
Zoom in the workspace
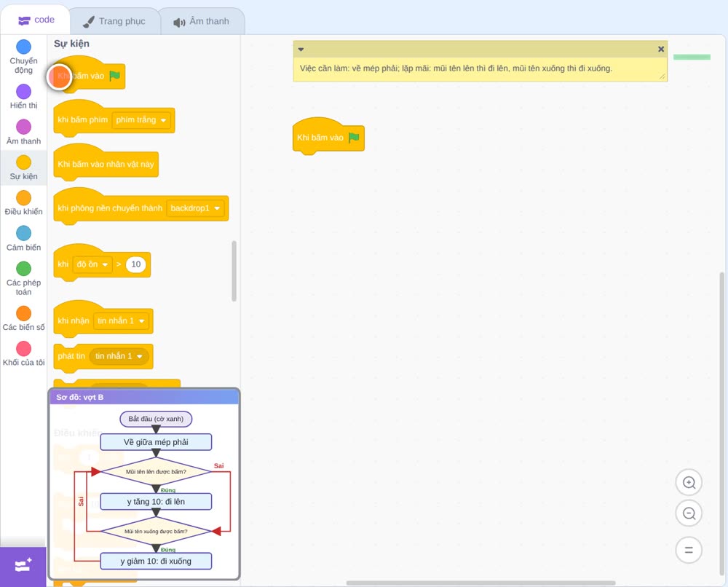[x=689, y=483]
